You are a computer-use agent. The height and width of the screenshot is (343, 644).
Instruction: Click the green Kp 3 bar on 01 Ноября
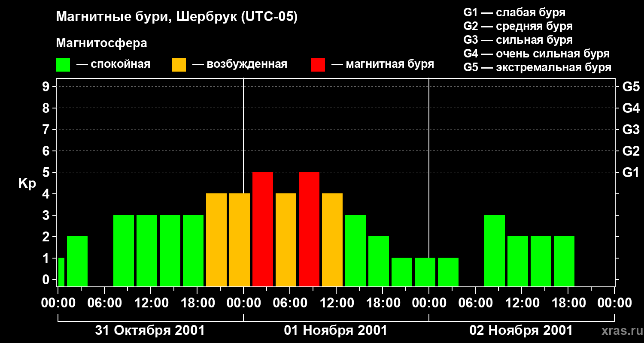pyautogui.click(x=355, y=250)
